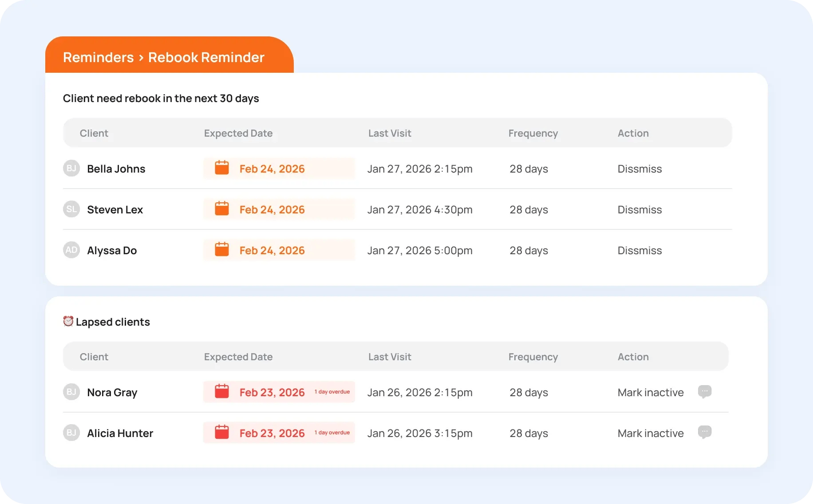This screenshot has height=504, width=813.
Task: Dismiss the Bella Johns rebook reminder
Action: point(639,169)
